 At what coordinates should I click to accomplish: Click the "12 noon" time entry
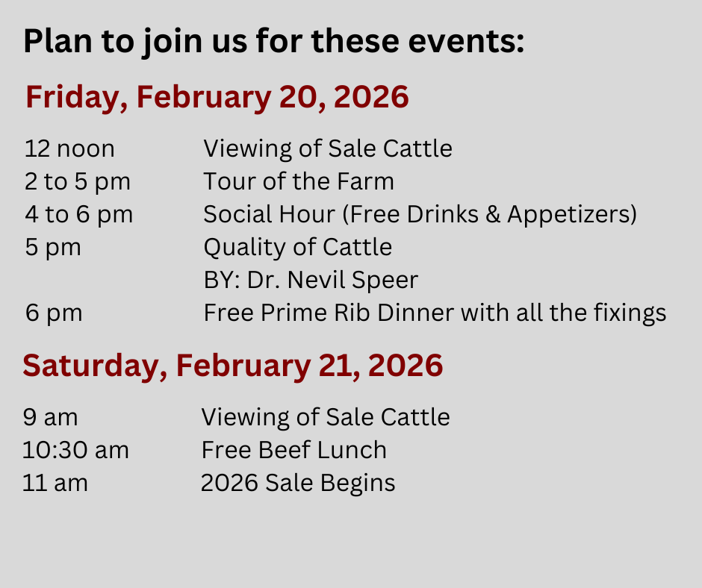click(x=69, y=148)
